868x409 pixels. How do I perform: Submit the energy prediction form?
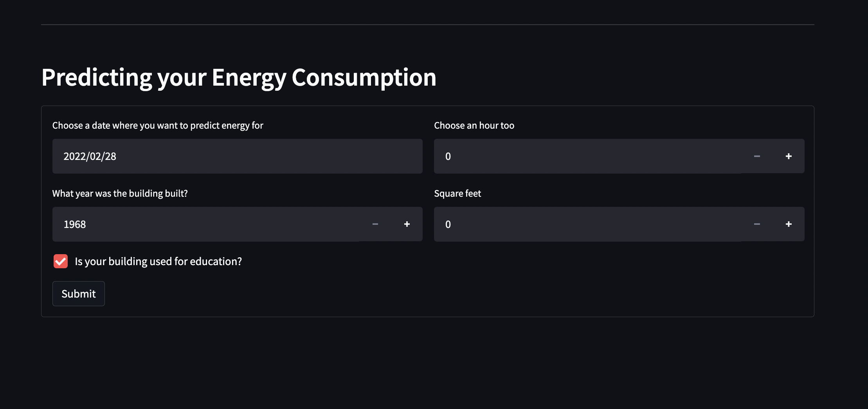click(79, 294)
